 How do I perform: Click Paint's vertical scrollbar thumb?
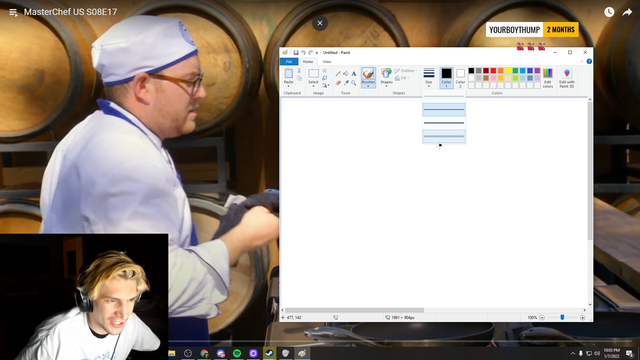point(589,171)
